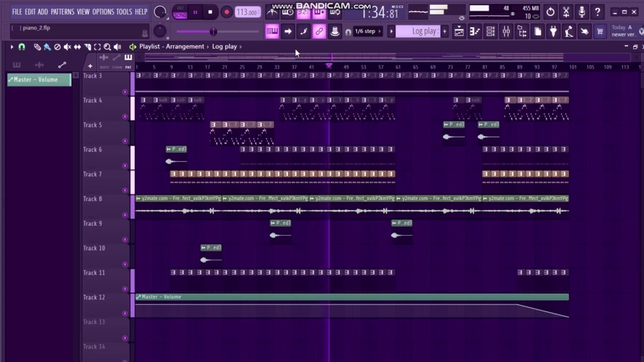Screen dimensions: 644x362
Task: Click the multilink hat icon
Action: click(335, 32)
